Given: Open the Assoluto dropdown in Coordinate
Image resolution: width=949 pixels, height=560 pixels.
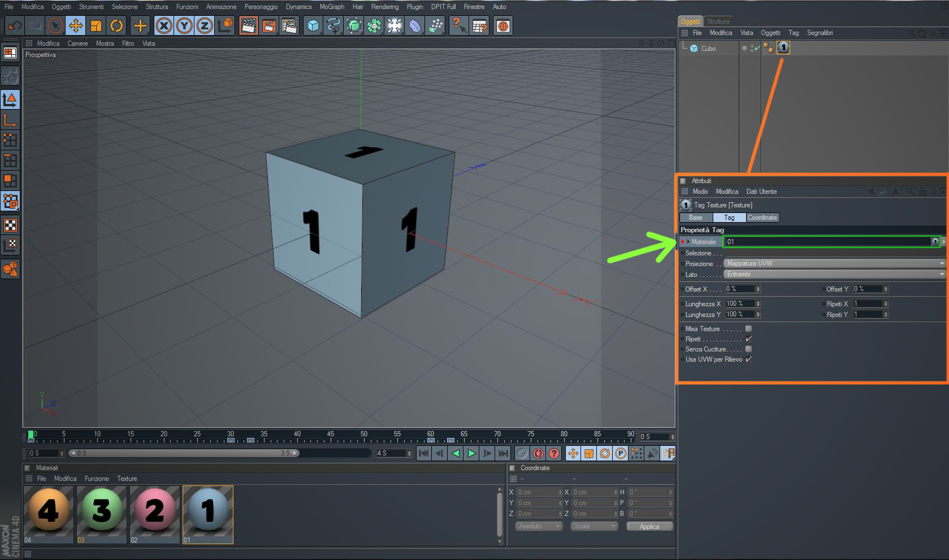Looking at the screenshot, I should (539, 526).
